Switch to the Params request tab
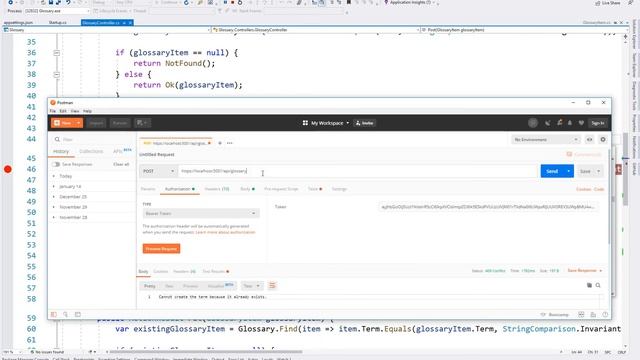This screenshot has height=360, width=640. 148,189
